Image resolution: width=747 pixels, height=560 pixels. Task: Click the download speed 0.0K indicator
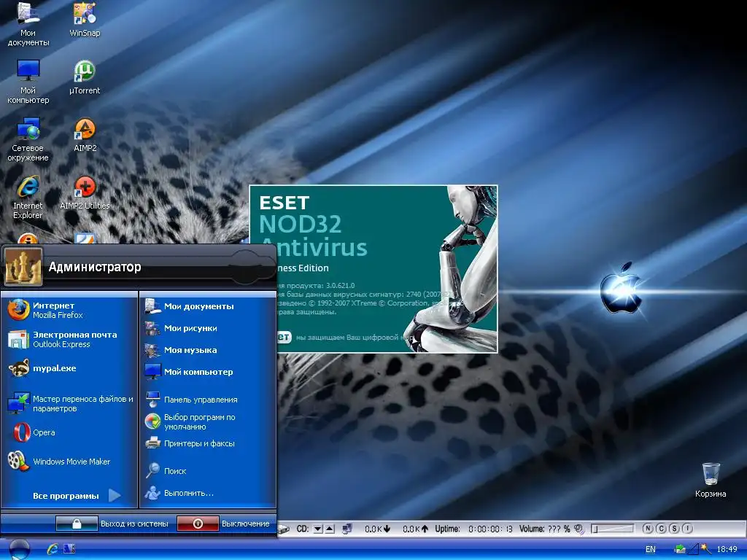[378, 529]
